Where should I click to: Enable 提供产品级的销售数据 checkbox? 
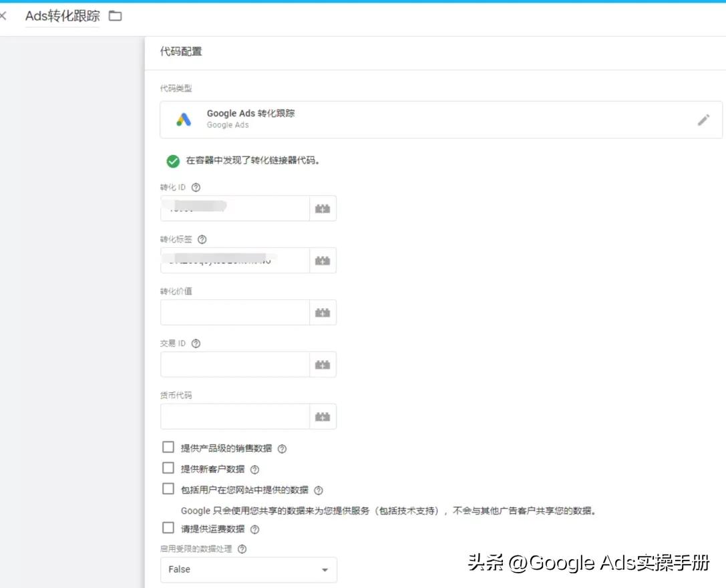168,447
